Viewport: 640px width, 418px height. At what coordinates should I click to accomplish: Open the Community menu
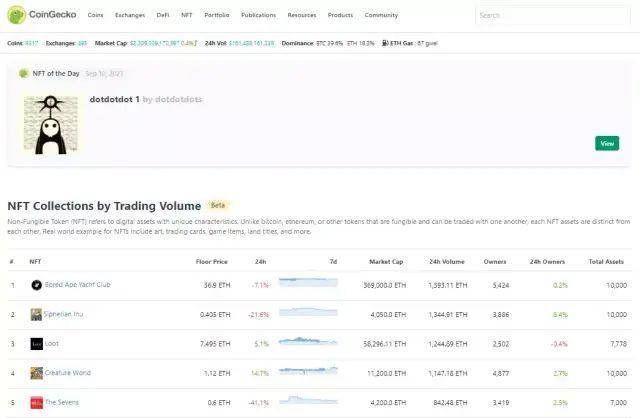point(381,15)
